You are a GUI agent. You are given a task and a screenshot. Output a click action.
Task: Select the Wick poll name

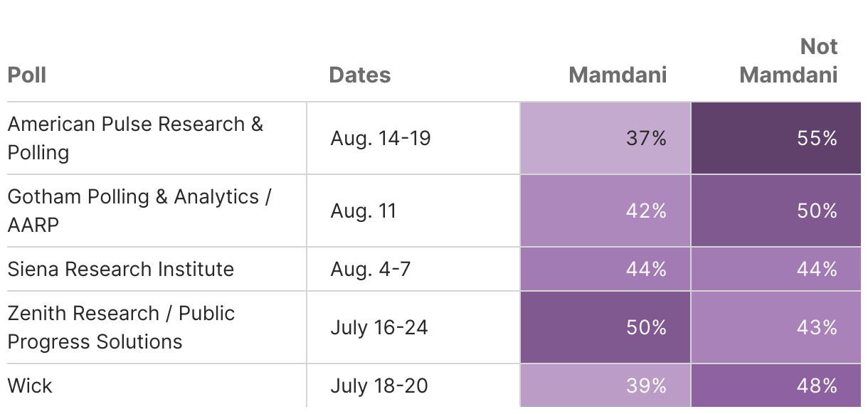30,386
